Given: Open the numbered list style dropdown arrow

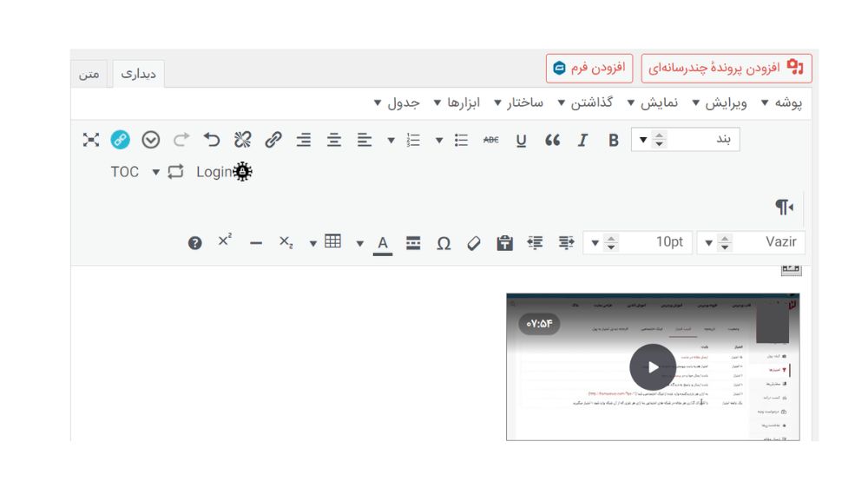Looking at the screenshot, I should pos(391,140).
